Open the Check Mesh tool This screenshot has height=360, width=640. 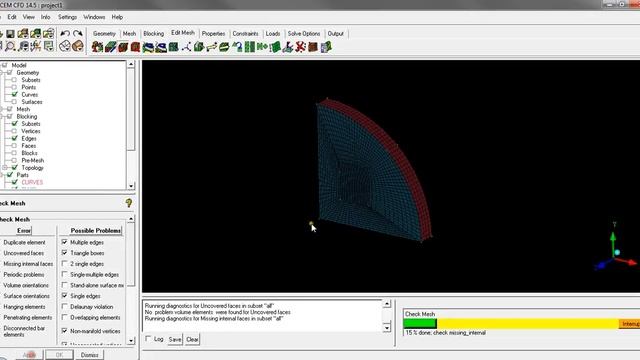[123, 47]
